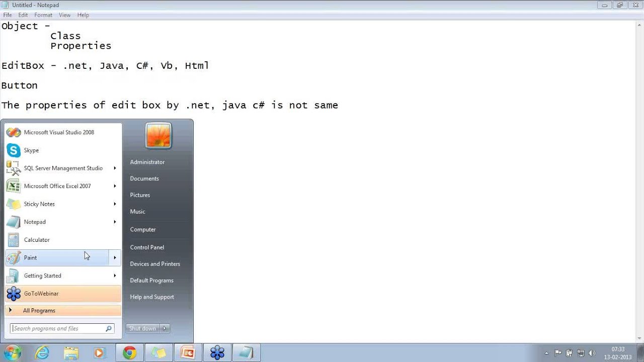Open Control Panel from Start menu
The height and width of the screenshot is (362, 644).
[147, 247]
